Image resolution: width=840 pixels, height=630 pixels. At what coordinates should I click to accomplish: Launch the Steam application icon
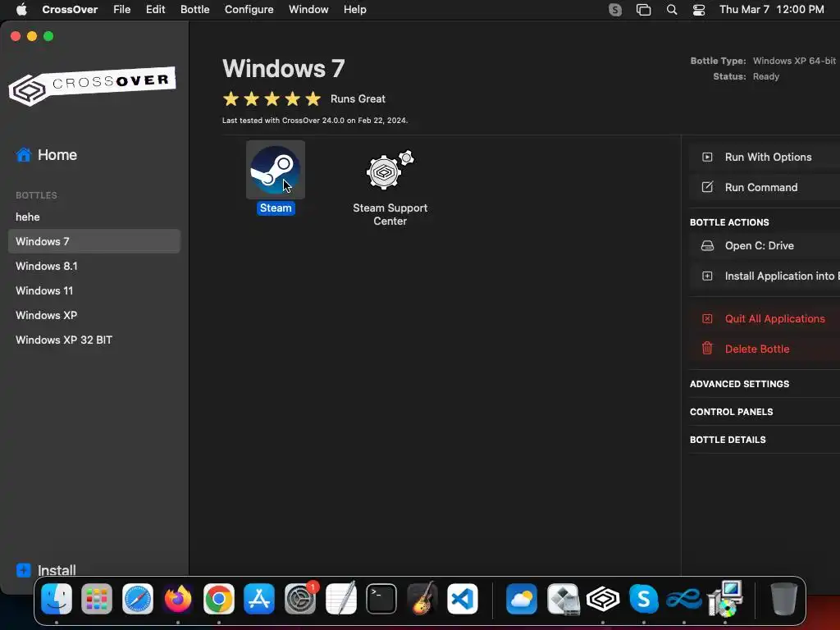[276, 170]
